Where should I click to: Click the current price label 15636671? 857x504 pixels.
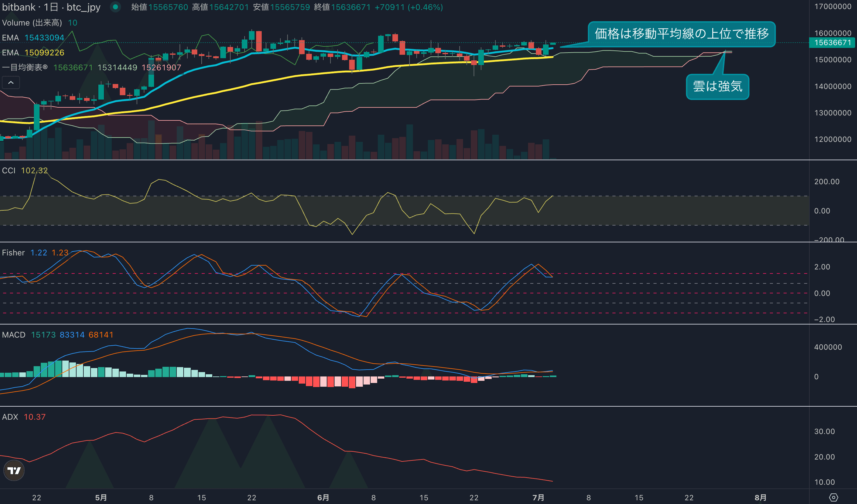click(x=832, y=43)
